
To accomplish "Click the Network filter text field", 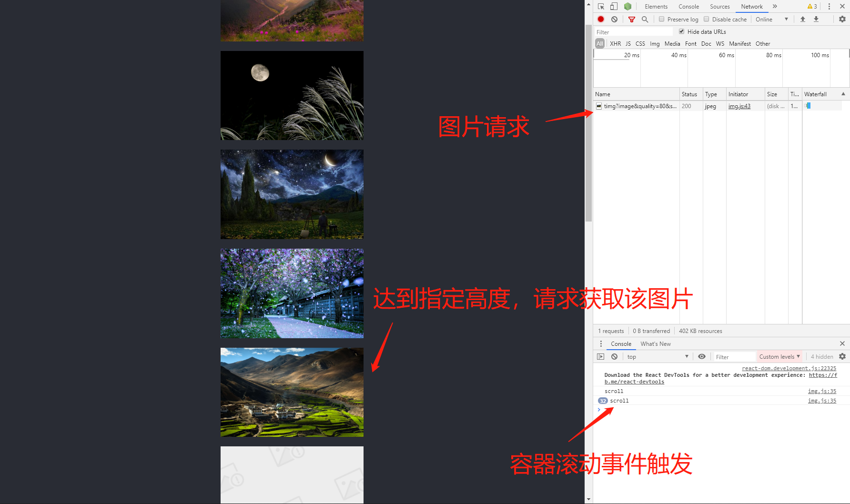I will click(x=634, y=32).
